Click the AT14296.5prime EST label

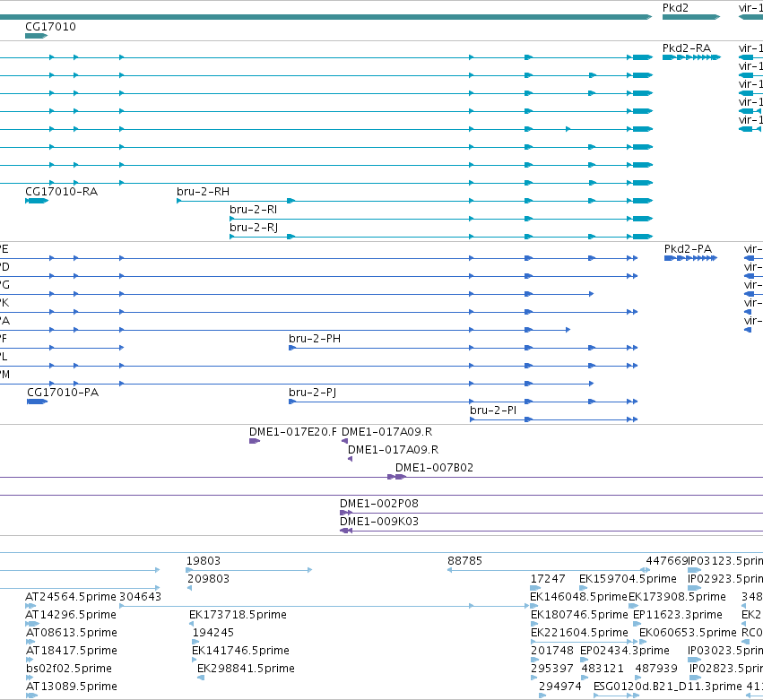pos(71,615)
